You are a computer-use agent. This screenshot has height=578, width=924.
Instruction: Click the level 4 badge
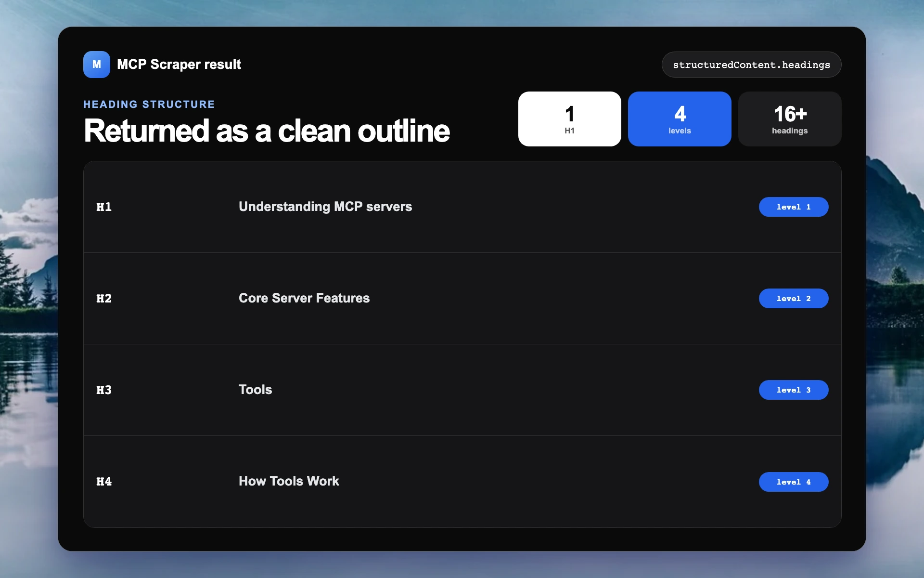coord(794,482)
